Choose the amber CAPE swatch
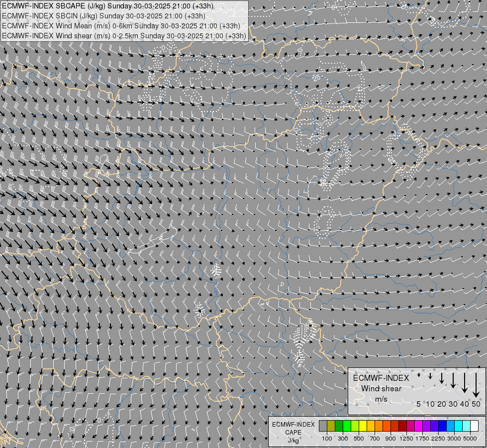487x448 pixels. [x=371, y=426]
